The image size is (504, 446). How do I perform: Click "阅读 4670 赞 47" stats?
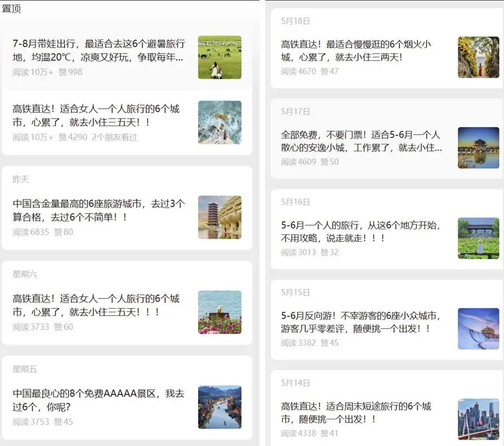pos(309,71)
